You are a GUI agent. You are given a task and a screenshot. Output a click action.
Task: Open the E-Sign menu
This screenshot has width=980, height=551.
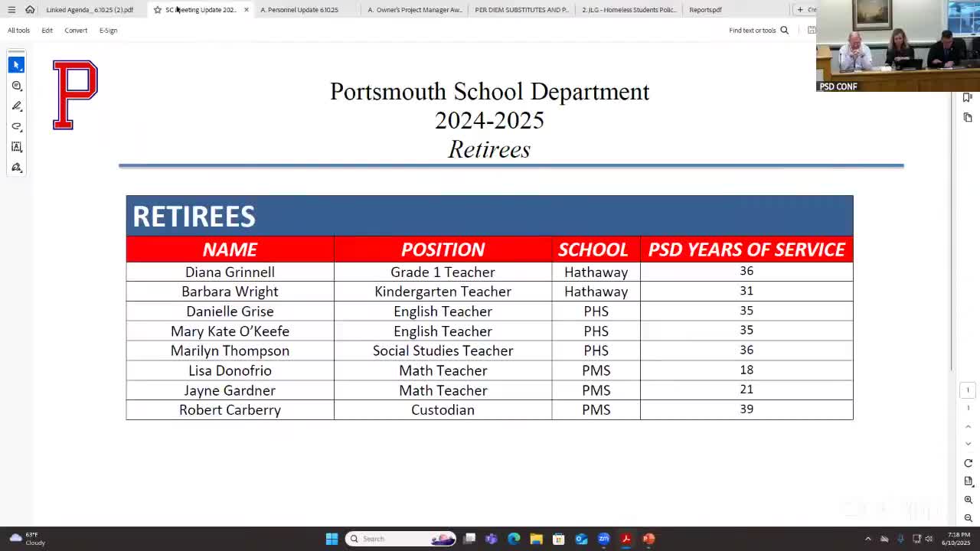point(108,31)
